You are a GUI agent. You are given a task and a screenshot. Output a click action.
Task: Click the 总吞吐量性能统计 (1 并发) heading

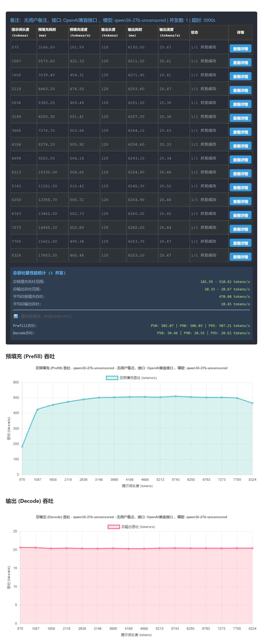click(x=39, y=273)
